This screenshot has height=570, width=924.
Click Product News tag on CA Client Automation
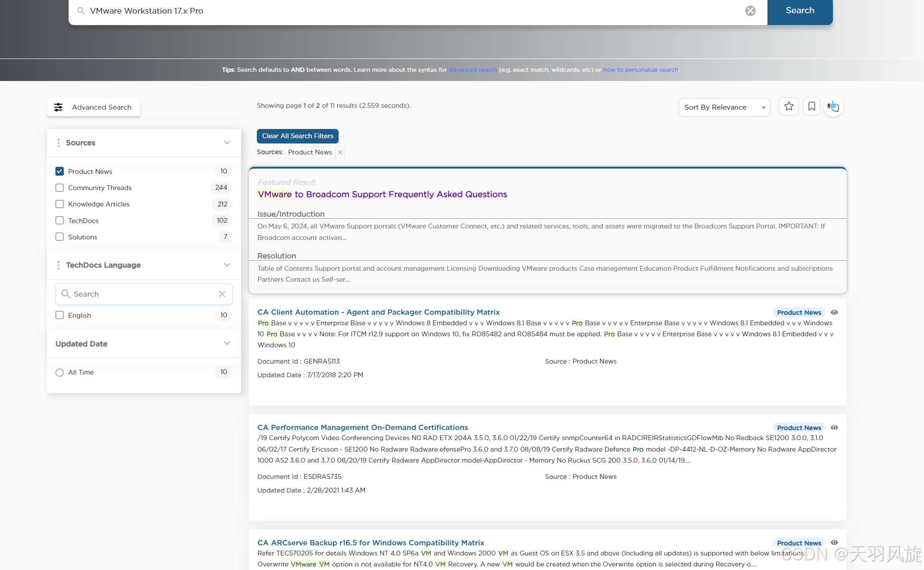coord(799,313)
